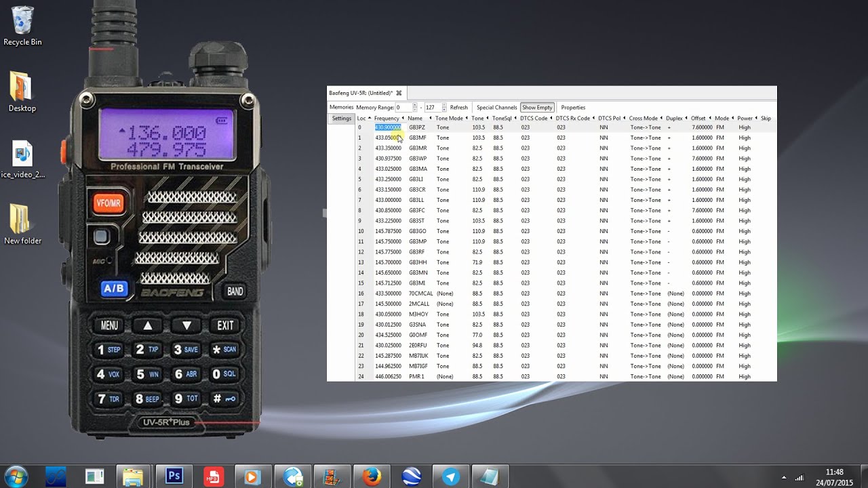Switch to the Settings tab
The width and height of the screenshot is (868, 488).
click(x=341, y=119)
